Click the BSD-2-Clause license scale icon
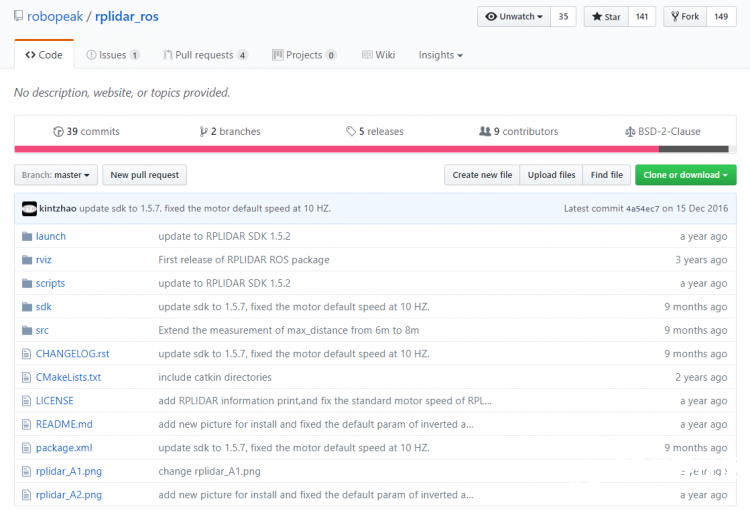 pyautogui.click(x=630, y=132)
